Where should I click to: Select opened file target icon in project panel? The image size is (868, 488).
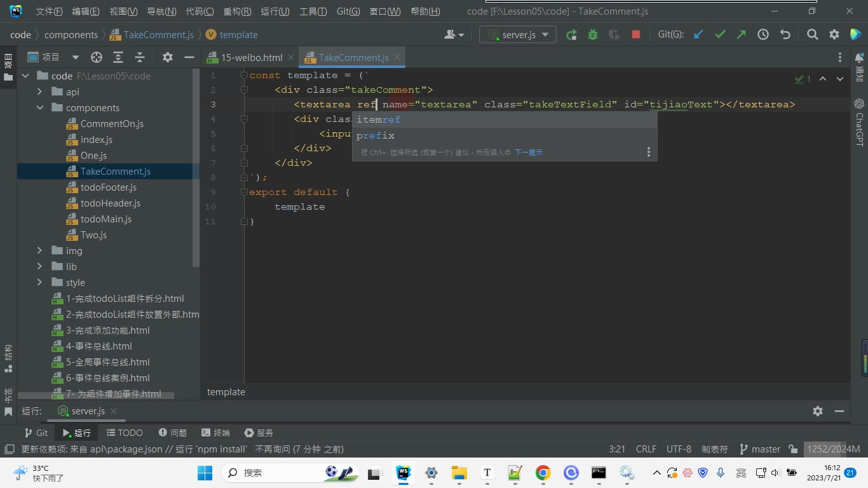tap(97, 57)
